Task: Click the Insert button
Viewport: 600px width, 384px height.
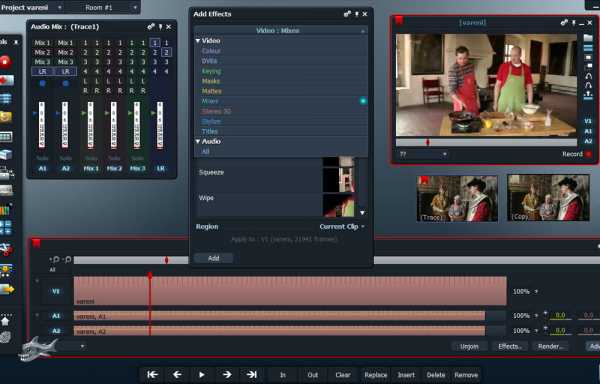Action: click(406, 375)
